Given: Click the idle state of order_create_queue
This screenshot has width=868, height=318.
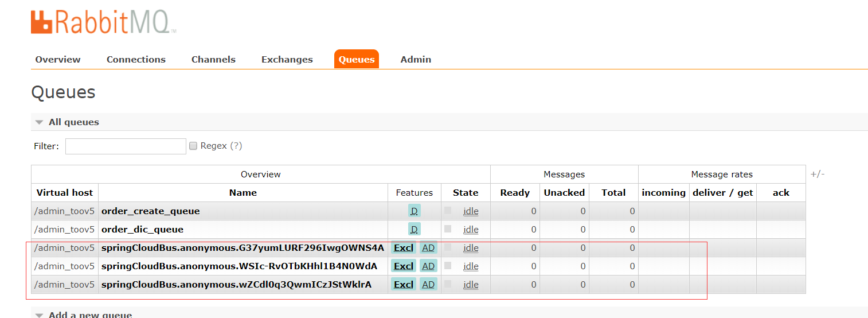Looking at the screenshot, I should click(471, 211).
